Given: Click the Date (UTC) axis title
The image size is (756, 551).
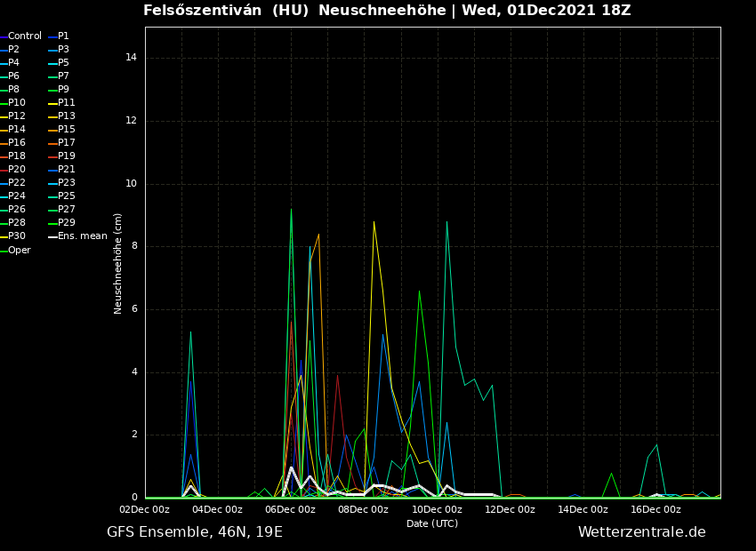Looking at the screenshot, I should point(432,524).
